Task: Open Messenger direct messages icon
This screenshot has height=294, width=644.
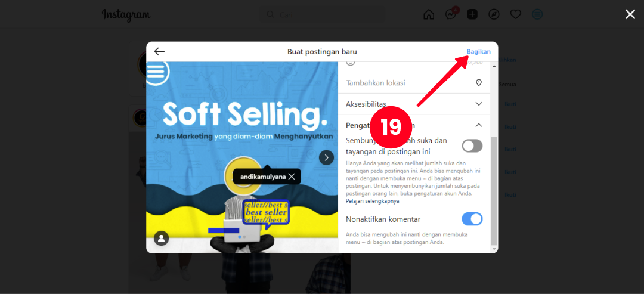Action: (451, 14)
